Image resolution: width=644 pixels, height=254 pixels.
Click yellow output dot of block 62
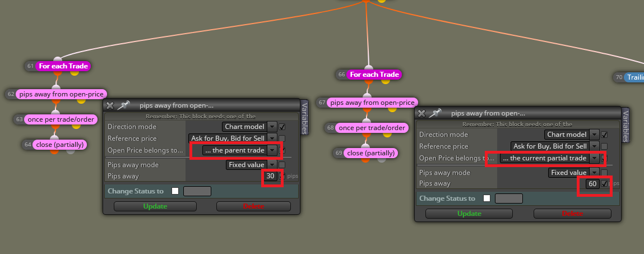pyautogui.click(x=81, y=100)
